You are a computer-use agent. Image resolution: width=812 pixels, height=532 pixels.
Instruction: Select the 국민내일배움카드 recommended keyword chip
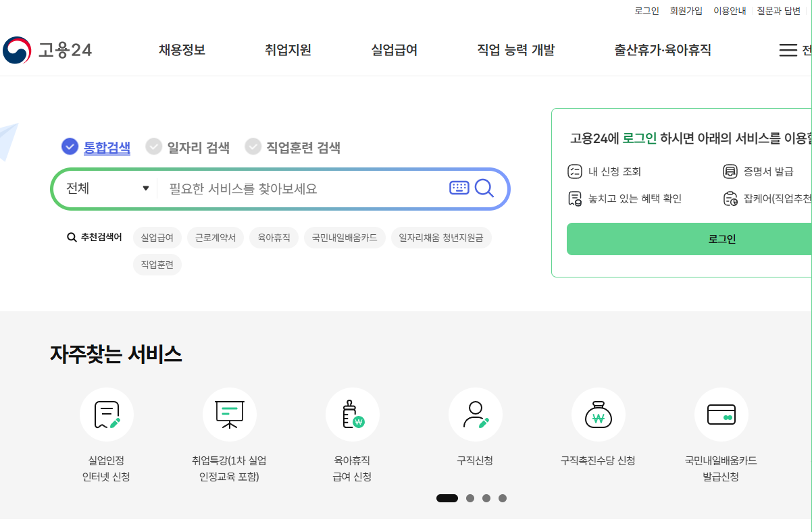coord(345,238)
